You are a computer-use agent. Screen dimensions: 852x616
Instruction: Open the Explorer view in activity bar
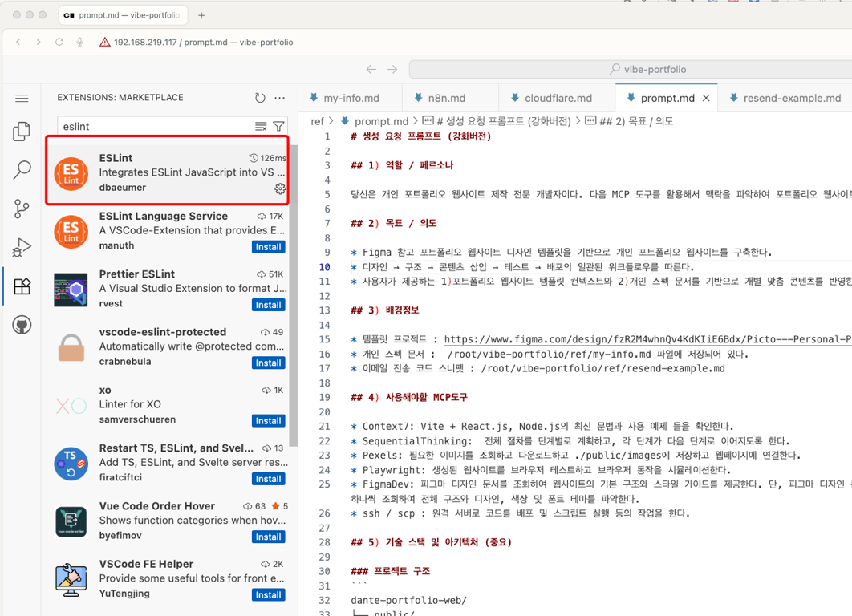point(22,131)
